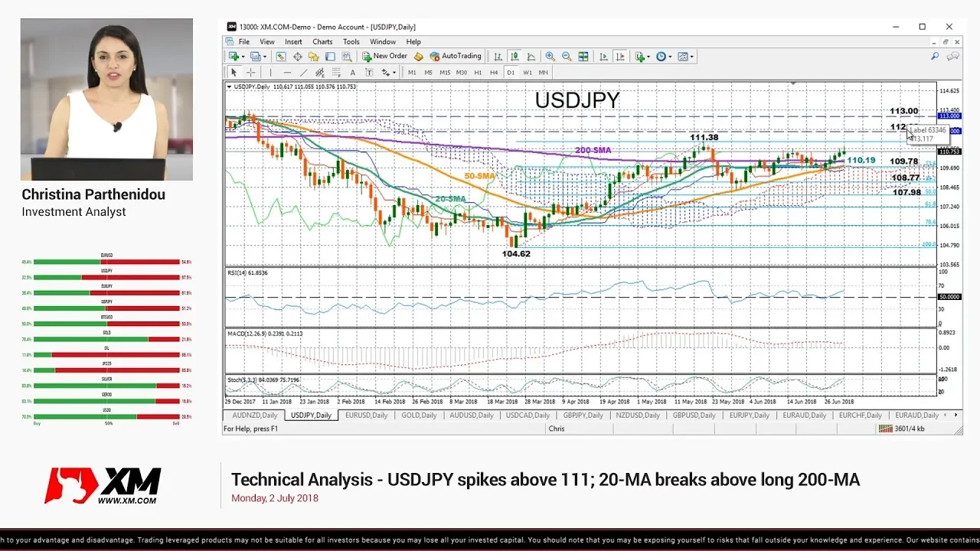Viewport: 980px width, 551px height.
Task: Open the Strategy Tester icon
Action: pyautogui.click(x=347, y=56)
